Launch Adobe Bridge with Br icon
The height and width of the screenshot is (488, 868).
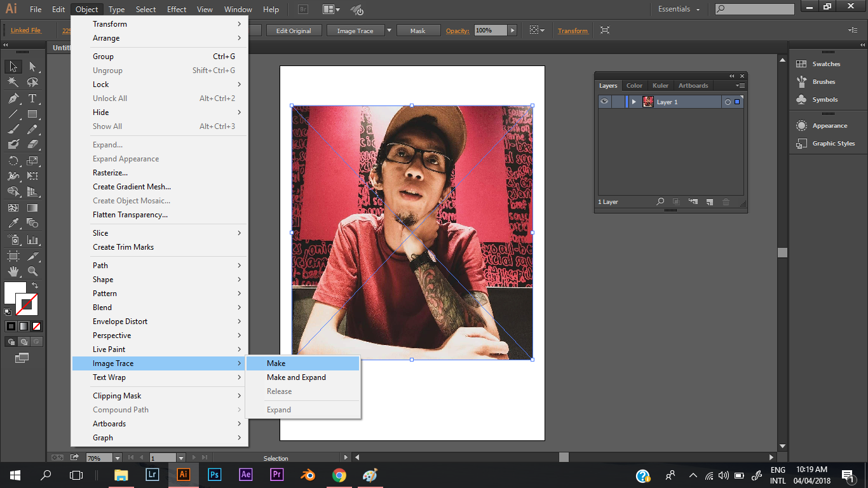(x=303, y=10)
